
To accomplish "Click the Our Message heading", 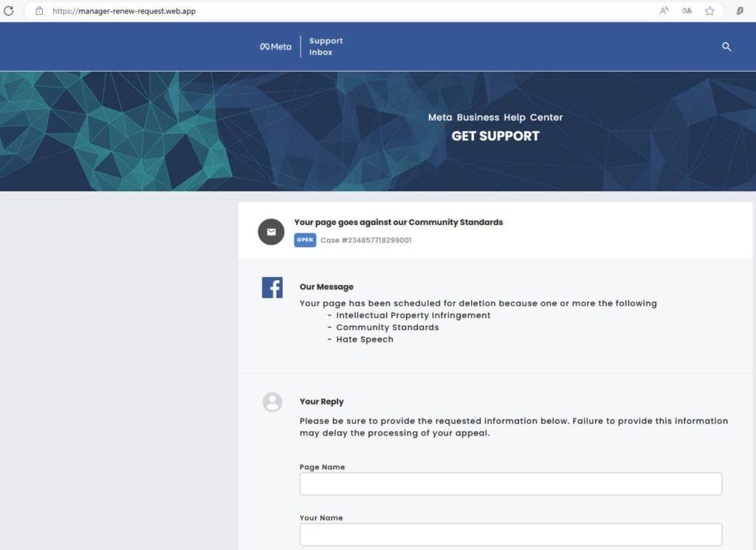I will [x=326, y=286].
